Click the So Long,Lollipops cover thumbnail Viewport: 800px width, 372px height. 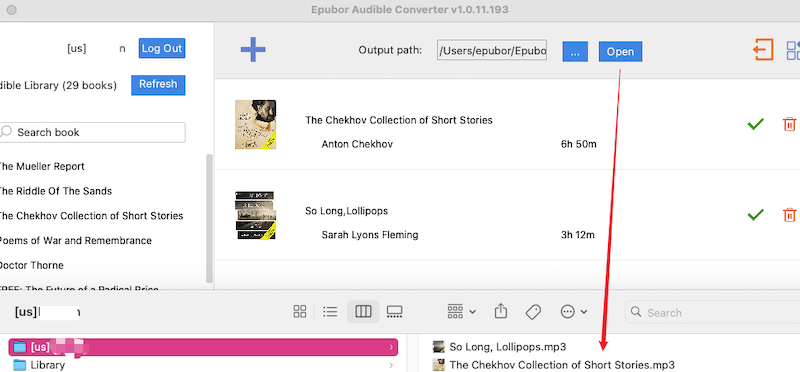click(256, 215)
